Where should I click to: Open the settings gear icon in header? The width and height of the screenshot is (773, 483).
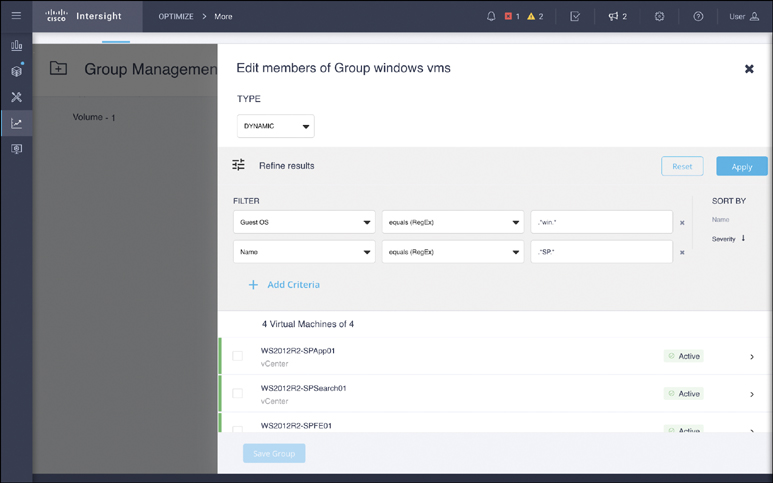pyautogui.click(x=659, y=16)
